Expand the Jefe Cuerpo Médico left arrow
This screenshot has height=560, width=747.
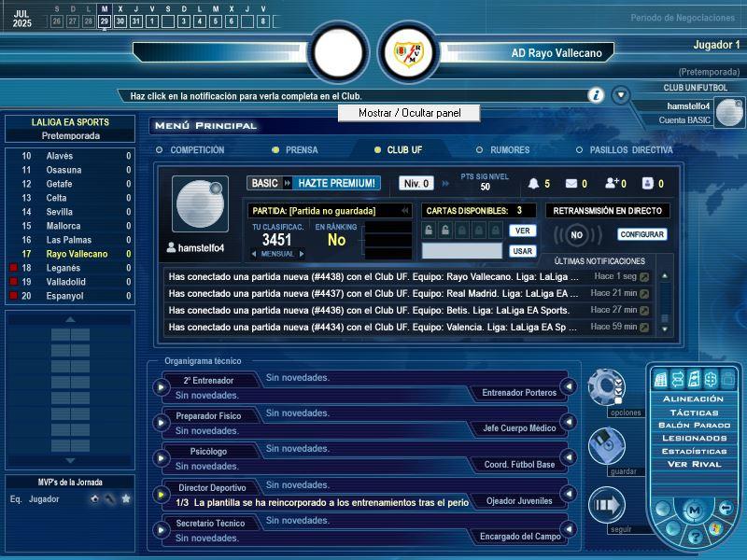click(569, 422)
